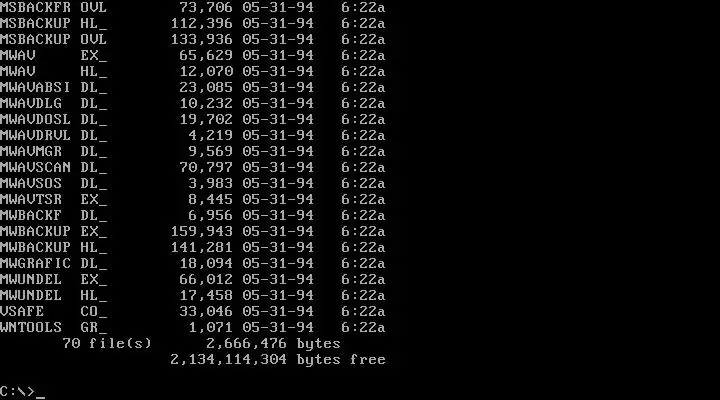Click the MSBACKUP HL_ file name

(x=53, y=23)
